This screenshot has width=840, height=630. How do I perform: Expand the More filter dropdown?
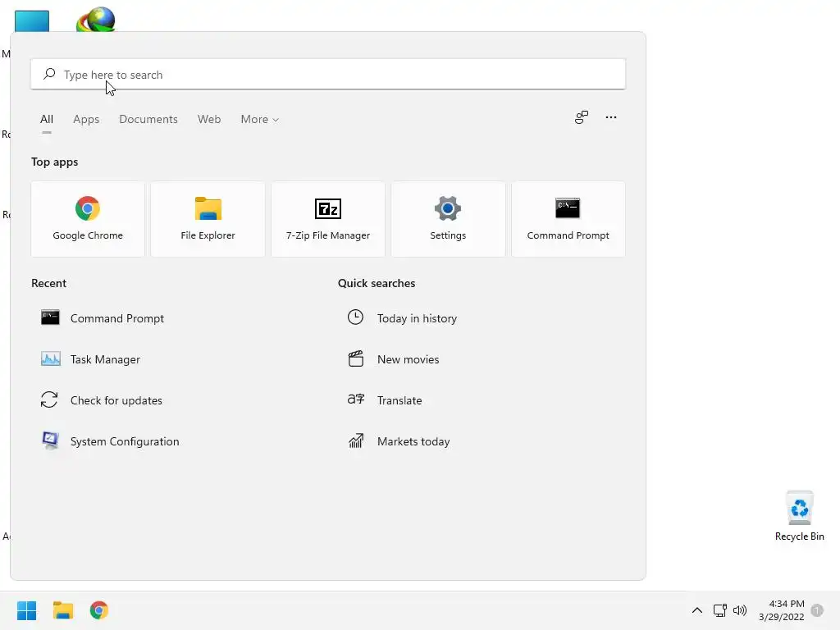[260, 119]
